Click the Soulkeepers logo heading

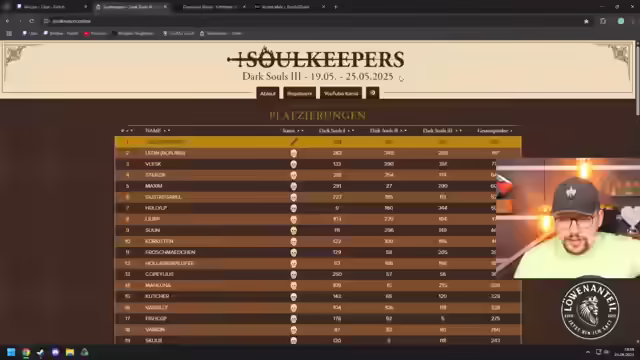click(316, 59)
